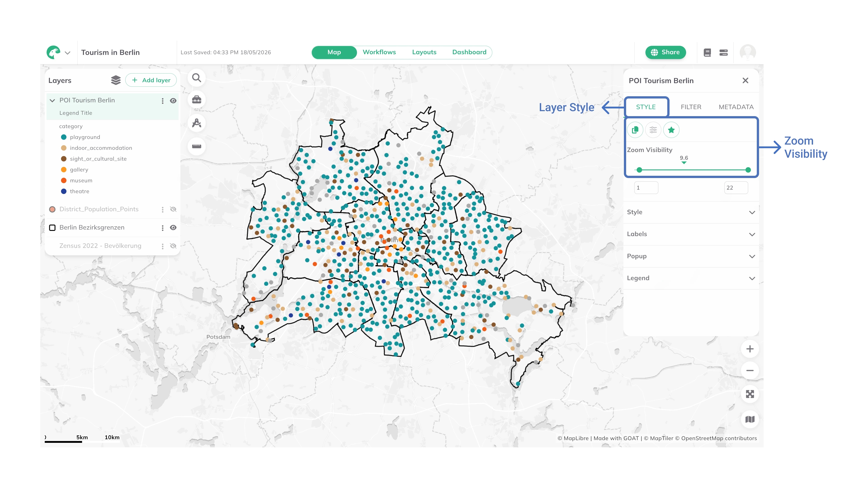The width and height of the screenshot is (868, 488).
Task: Open the map search tool
Action: click(197, 78)
